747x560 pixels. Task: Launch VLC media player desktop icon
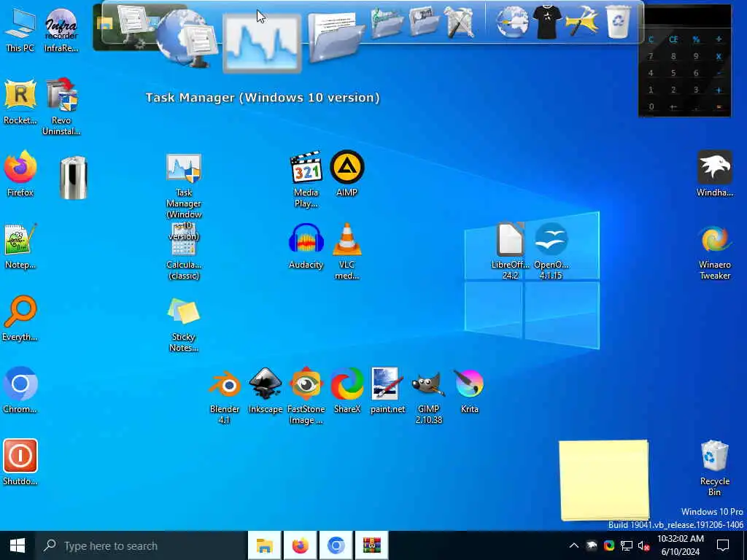[x=347, y=252]
